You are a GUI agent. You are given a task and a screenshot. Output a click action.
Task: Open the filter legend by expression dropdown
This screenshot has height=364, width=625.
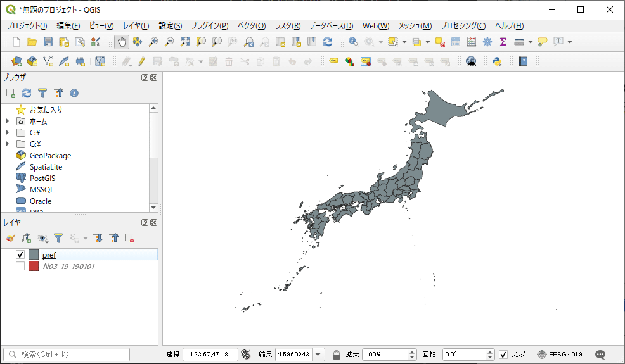86,238
